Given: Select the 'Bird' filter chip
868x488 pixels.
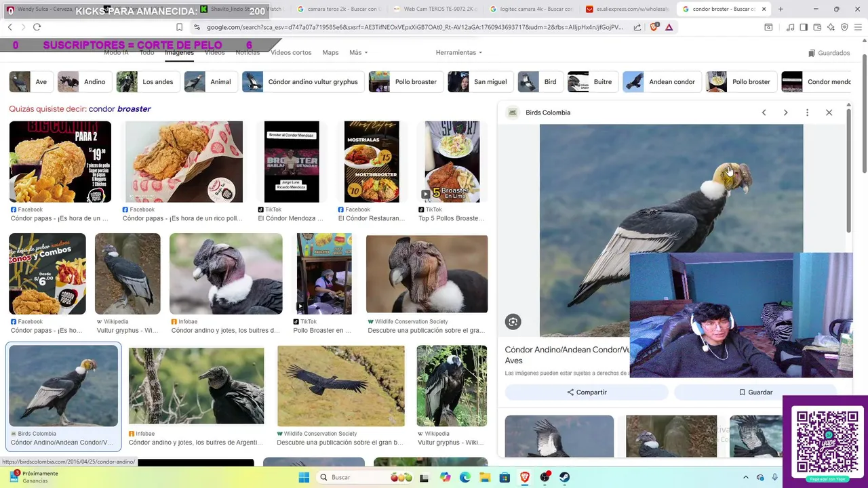Looking at the screenshot, I should coord(539,82).
